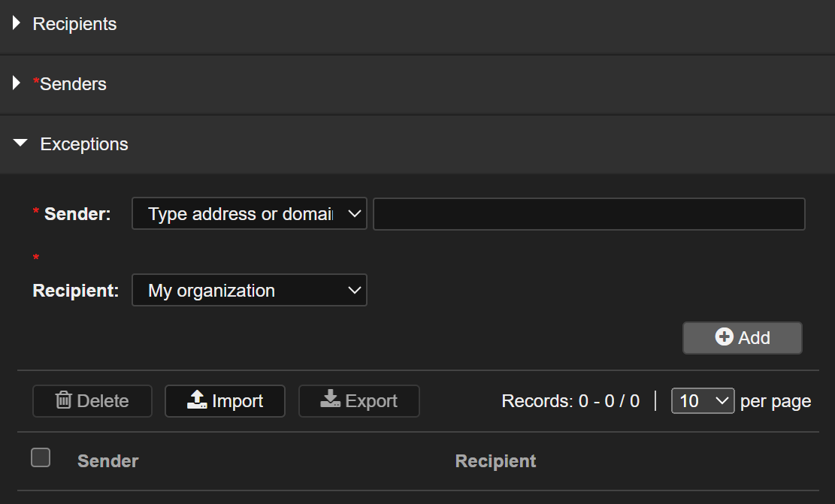This screenshot has height=504, width=835.
Task: Change the records per page dropdown
Action: [x=702, y=401]
